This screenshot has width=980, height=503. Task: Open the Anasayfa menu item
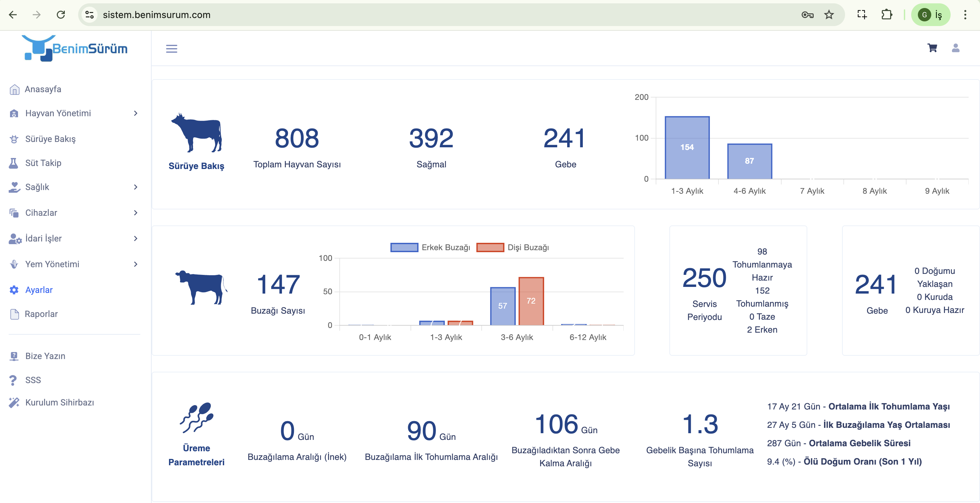(43, 89)
